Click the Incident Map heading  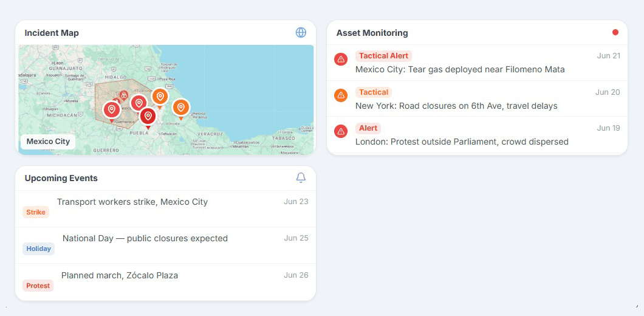tap(52, 33)
